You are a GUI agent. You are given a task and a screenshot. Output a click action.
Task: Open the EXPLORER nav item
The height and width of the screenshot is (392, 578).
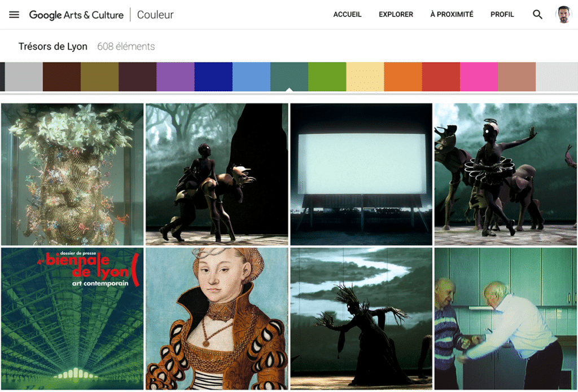tap(396, 14)
